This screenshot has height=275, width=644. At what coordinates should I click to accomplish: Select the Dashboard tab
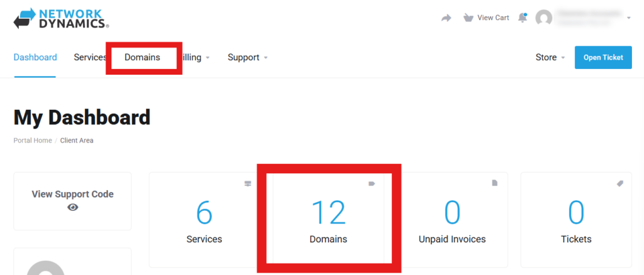pos(35,57)
